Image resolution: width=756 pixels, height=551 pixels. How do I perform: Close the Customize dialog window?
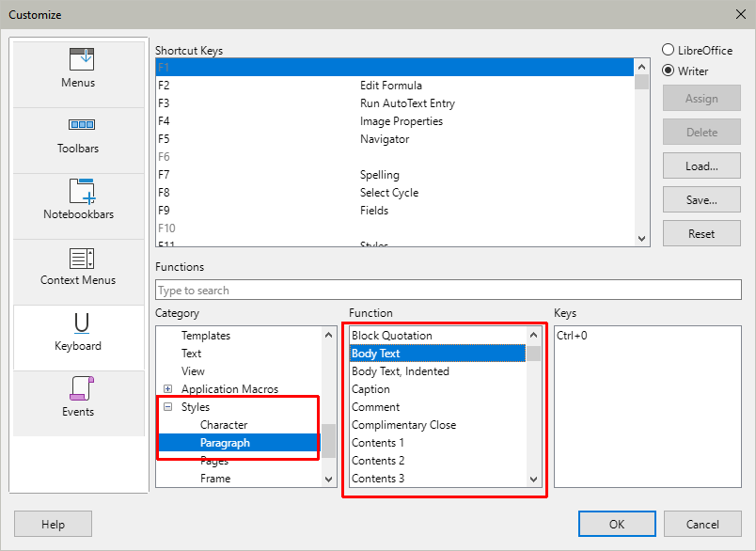[x=741, y=14]
